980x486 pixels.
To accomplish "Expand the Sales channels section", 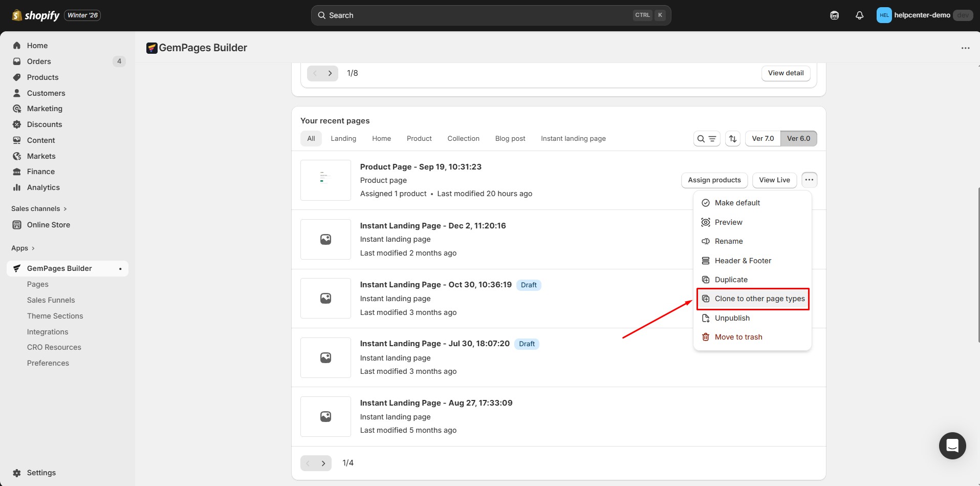I will point(39,209).
